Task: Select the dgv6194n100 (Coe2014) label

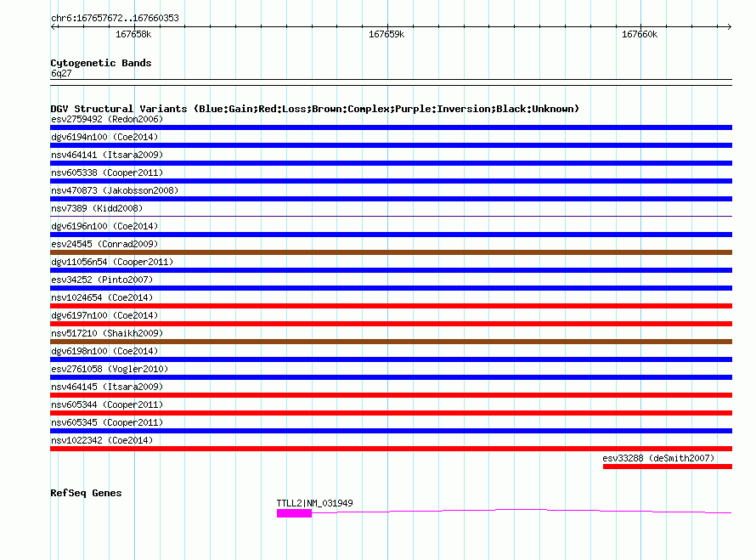Action: 104,137
